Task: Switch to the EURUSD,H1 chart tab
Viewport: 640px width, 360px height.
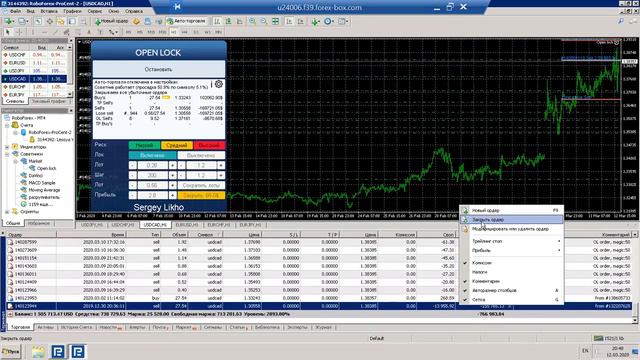Action: [187, 225]
